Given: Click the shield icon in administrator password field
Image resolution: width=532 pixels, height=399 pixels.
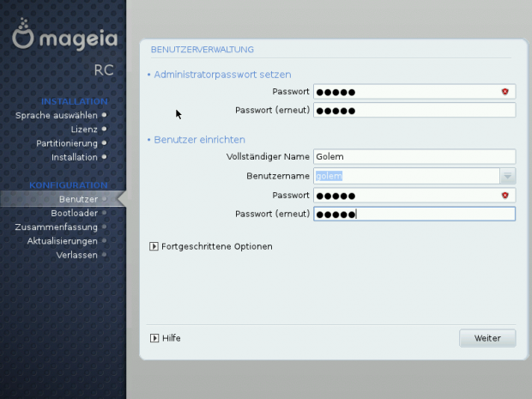Looking at the screenshot, I should pos(505,92).
